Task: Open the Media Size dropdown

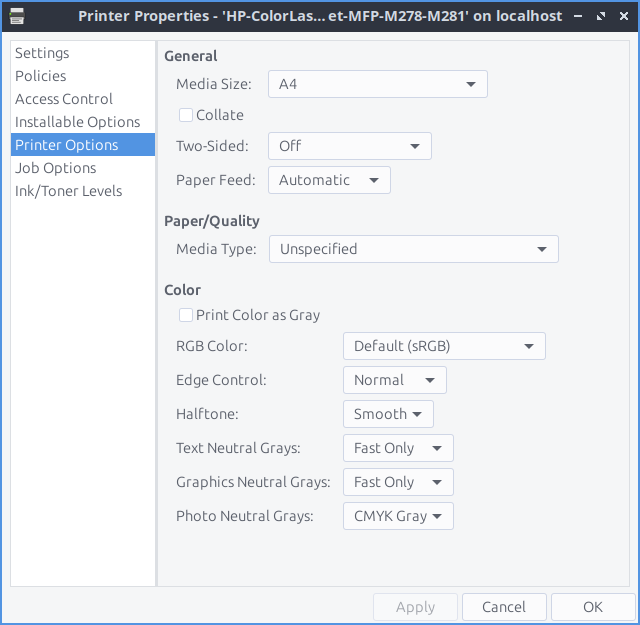Action: 377,85
